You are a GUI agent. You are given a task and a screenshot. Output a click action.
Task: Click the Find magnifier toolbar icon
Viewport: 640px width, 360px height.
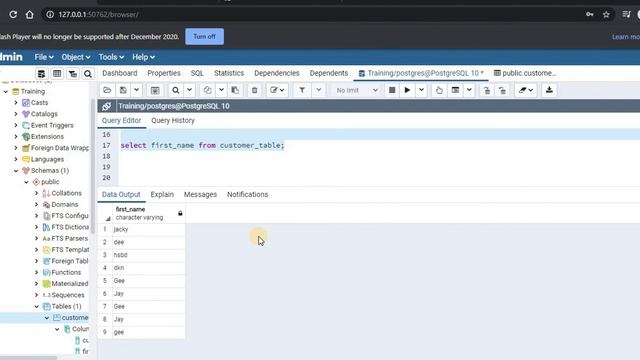click(176, 90)
